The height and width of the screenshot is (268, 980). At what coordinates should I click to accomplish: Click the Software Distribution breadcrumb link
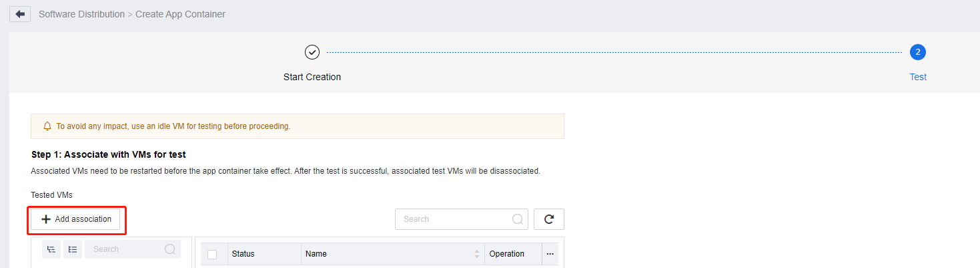coord(81,14)
